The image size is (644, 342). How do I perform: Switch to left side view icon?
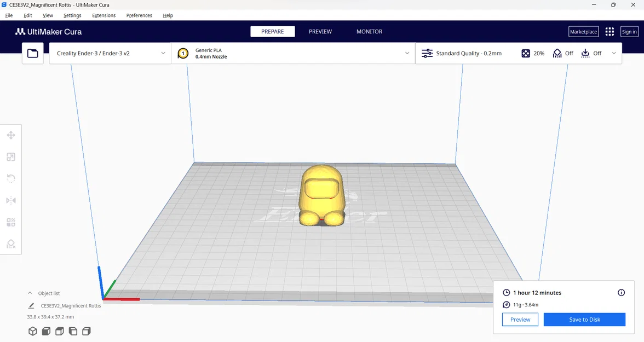[x=73, y=331]
